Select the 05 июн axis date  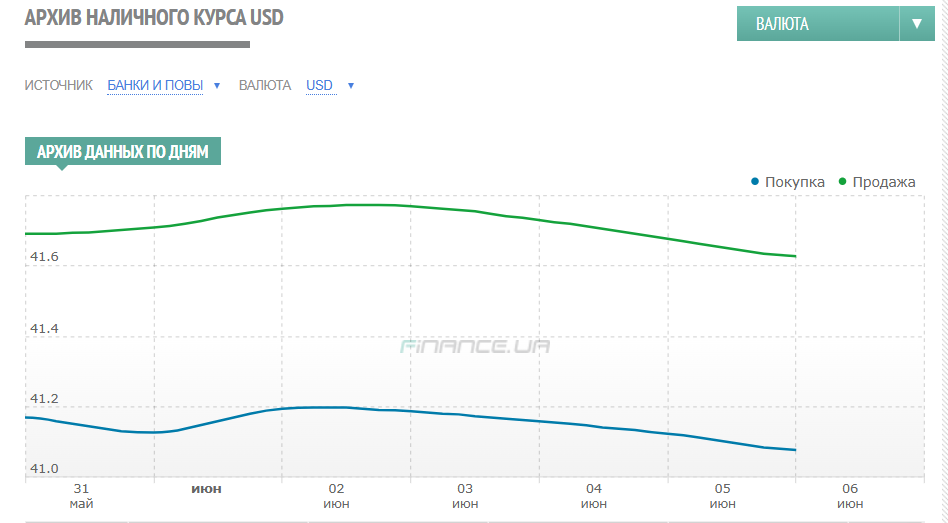click(723, 495)
